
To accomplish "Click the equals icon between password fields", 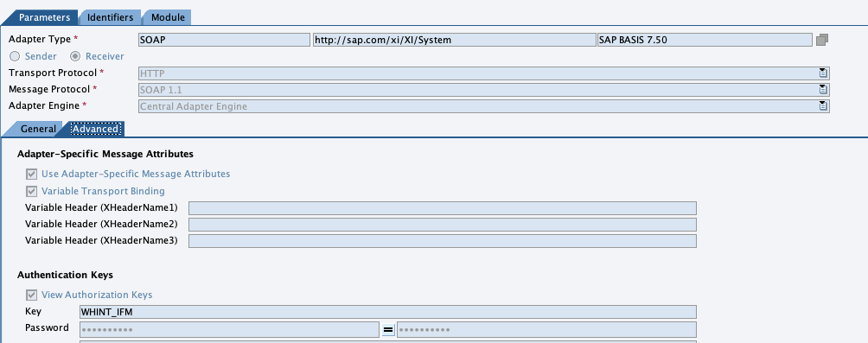I will pos(388,330).
